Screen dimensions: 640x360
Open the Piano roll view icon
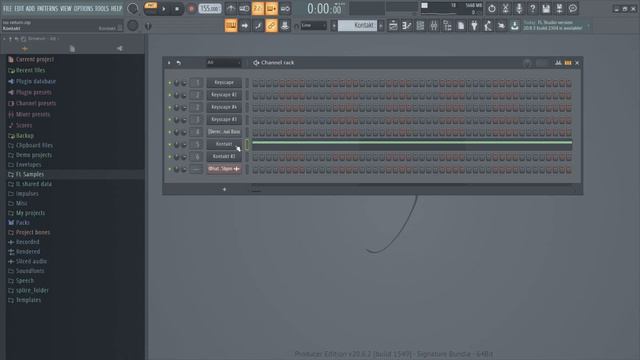[407, 26]
